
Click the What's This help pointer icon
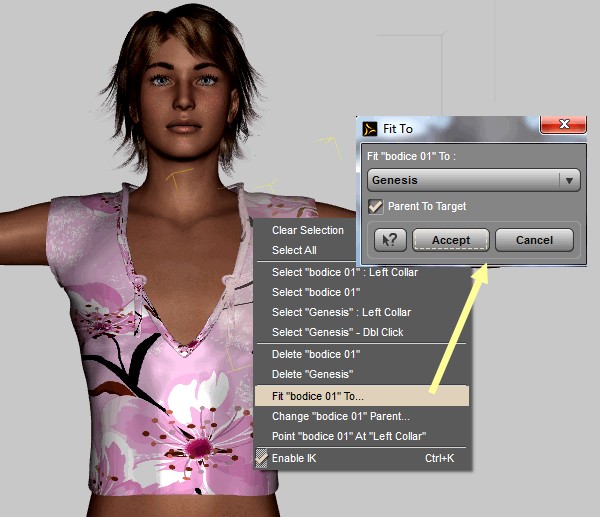pos(390,240)
